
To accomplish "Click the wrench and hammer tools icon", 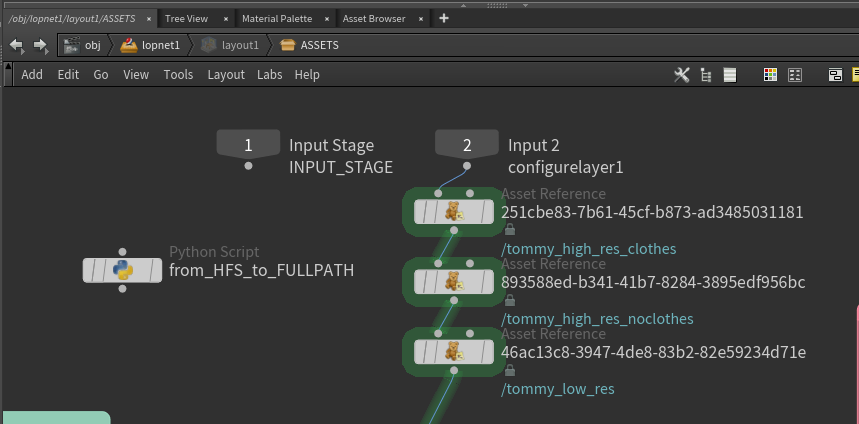I will (x=682, y=75).
